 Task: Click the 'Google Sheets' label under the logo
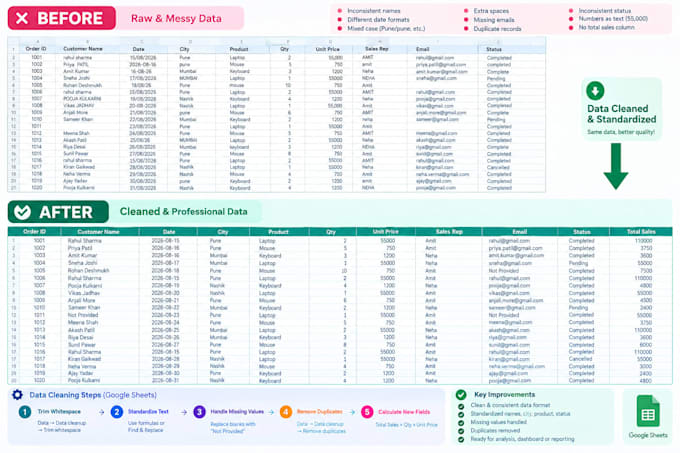[x=648, y=435]
